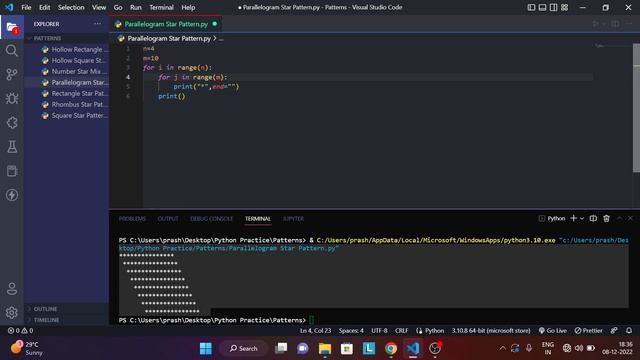Open the Manage gear icon
Screen dimensions: 640x360
tap(12, 313)
